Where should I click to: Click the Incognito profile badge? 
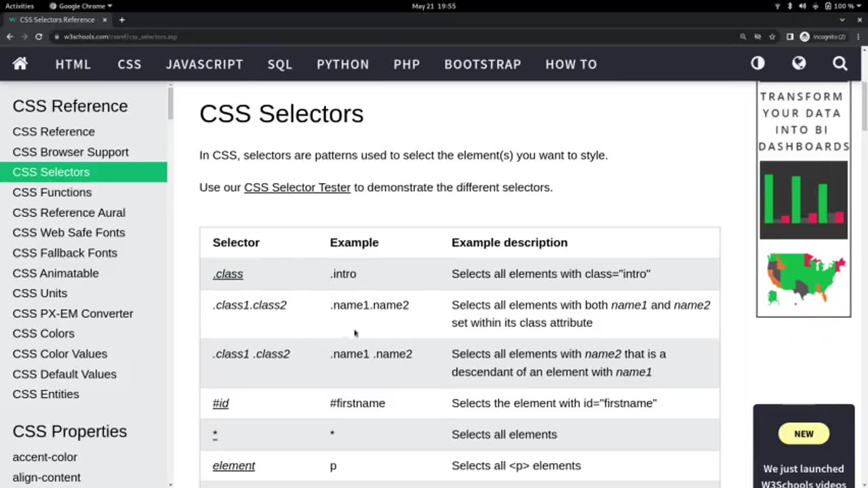tap(823, 37)
